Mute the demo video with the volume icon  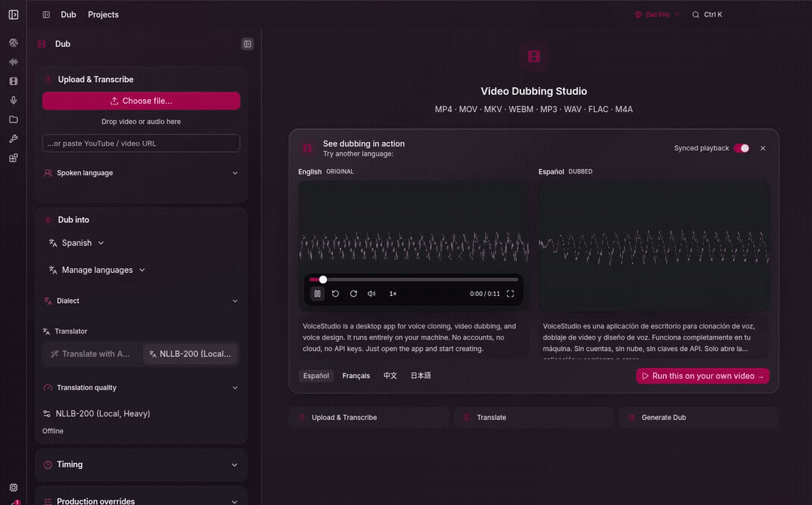pos(371,293)
